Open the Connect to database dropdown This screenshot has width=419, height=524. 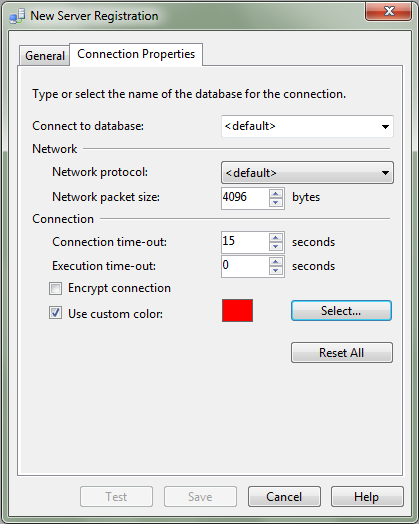pyautogui.click(x=307, y=126)
